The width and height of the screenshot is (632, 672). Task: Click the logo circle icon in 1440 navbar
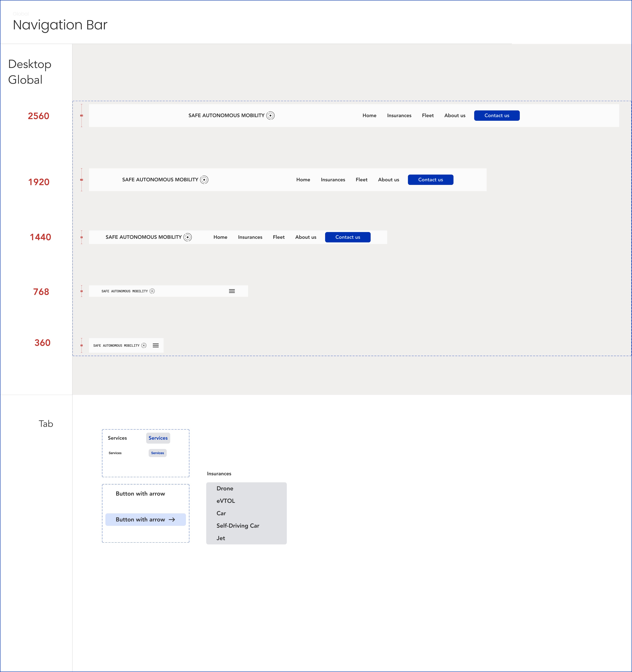click(188, 237)
